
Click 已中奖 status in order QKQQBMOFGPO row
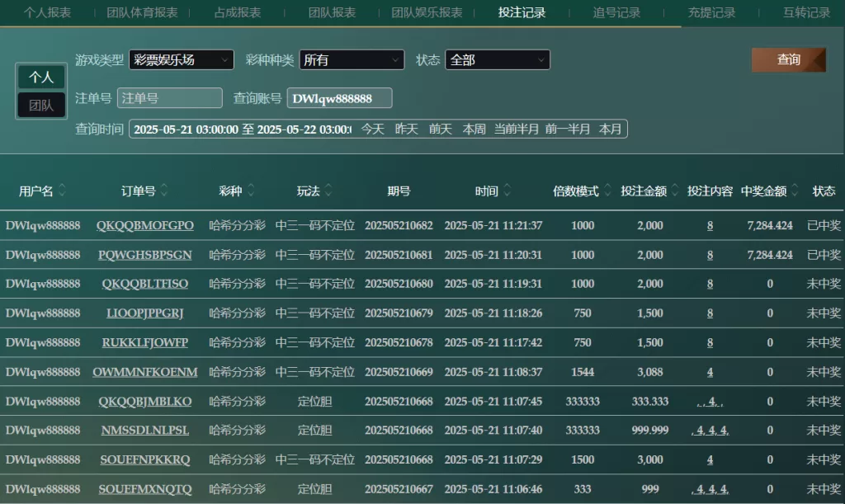(x=824, y=226)
